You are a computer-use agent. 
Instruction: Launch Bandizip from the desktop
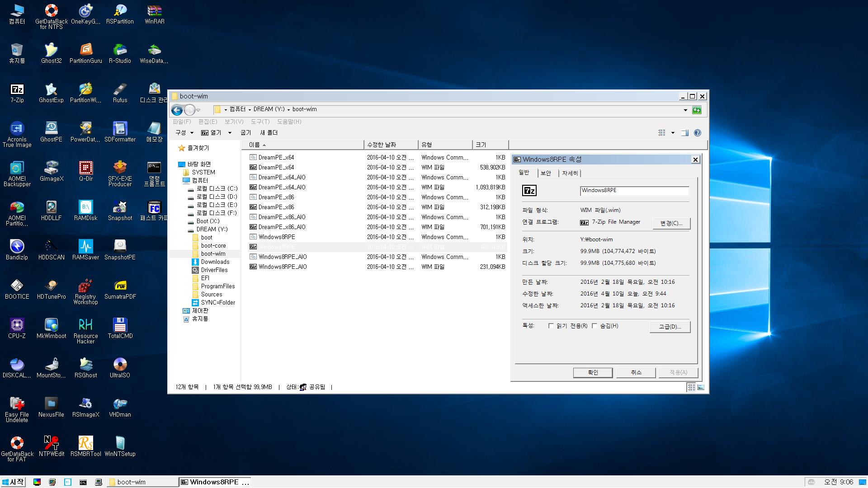pos(17,250)
